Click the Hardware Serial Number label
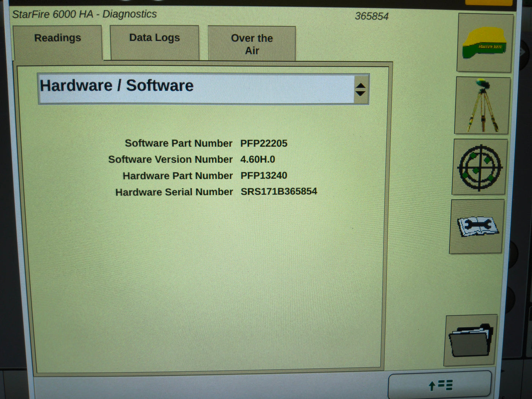 click(174, 192)
